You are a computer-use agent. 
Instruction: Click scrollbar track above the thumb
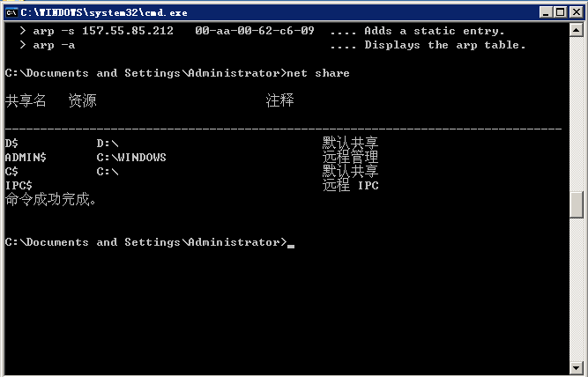click(577, 115)
